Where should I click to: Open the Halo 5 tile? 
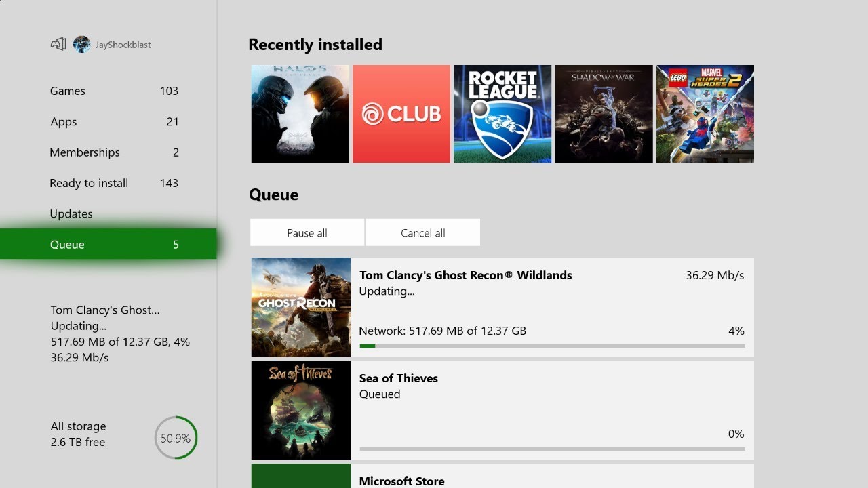[x=300, y=114]
